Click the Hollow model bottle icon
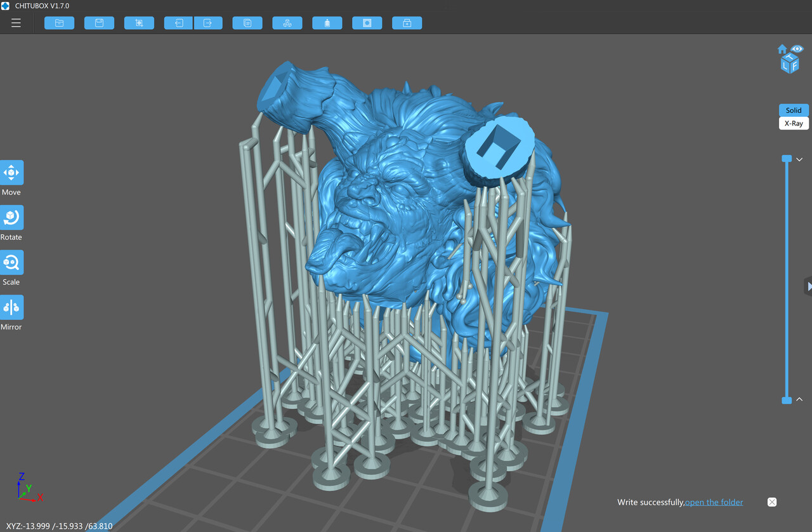Viewport: 812px width, 532px height. pos(327,23)
